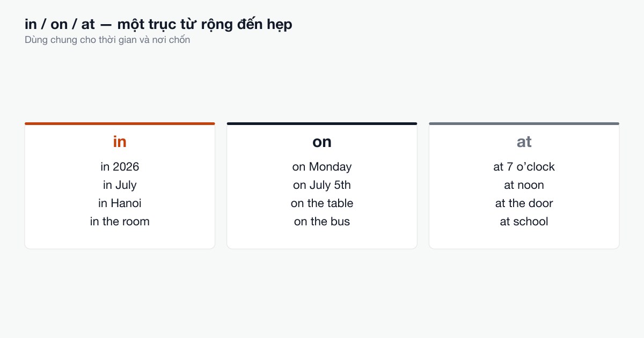Click the 'on July 5th' example
Viewport: 644px width, 338px height.
pos(322,185)
